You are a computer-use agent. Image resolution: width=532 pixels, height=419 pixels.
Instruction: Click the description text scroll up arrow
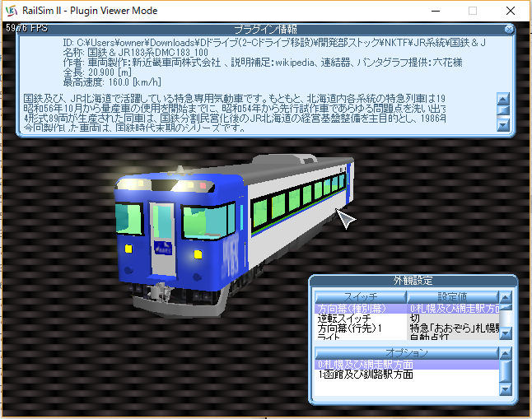(x=503, y=99)
